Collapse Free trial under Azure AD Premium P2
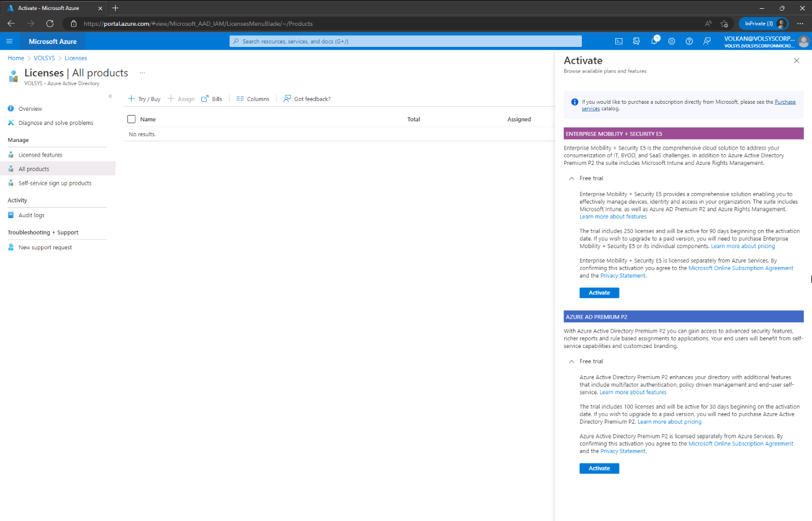Viewport: 812px width, 521px height. point(571,361)
